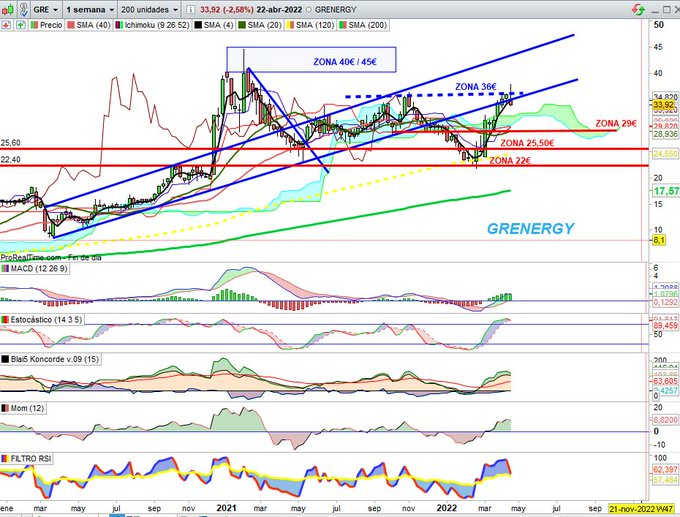This screenshot has height=517, width=680.
Task: Click the 'ZONA 36€' annotation text
Action: coord(476,87)
